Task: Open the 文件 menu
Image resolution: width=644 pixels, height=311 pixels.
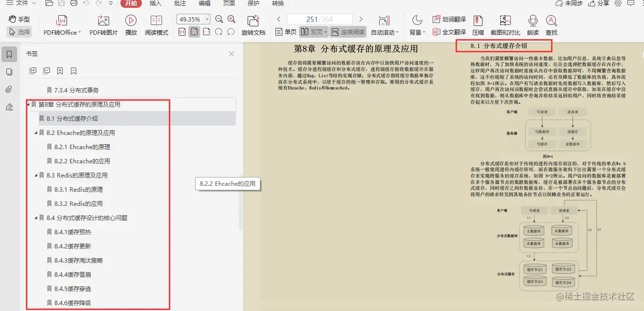Action: click(x=21, y=4)
